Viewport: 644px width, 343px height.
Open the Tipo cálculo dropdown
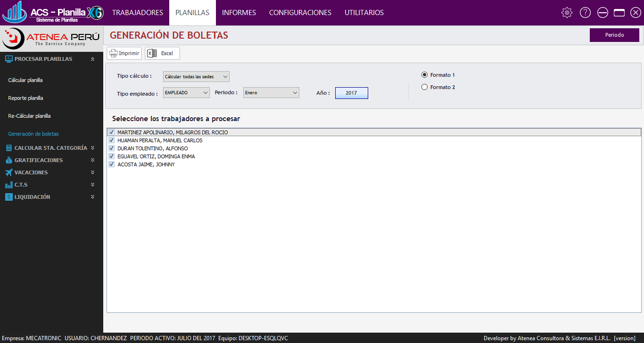[x=196, y=76]
